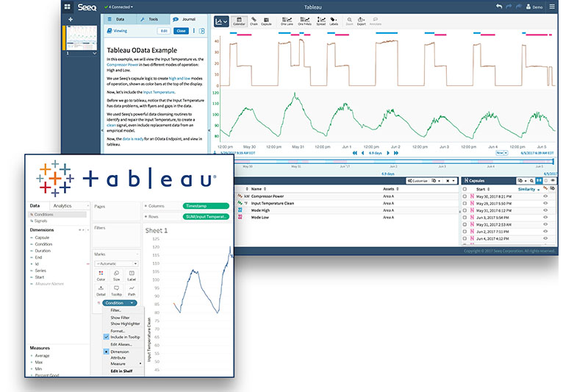
Task: Click the Label mark card in Tableau
Action: (132, 276)
